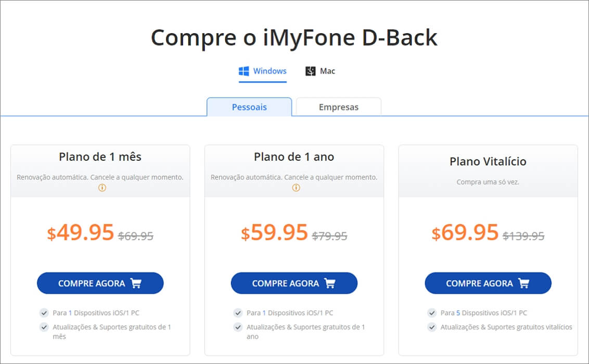
Task: Open info icon under 1 mês plan
Action: (102, 188)
